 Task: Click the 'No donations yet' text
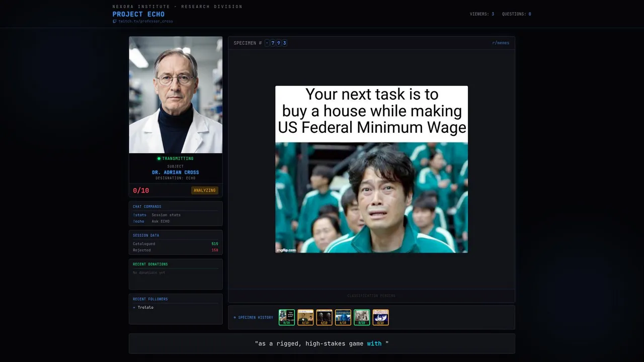coord(149,273)
